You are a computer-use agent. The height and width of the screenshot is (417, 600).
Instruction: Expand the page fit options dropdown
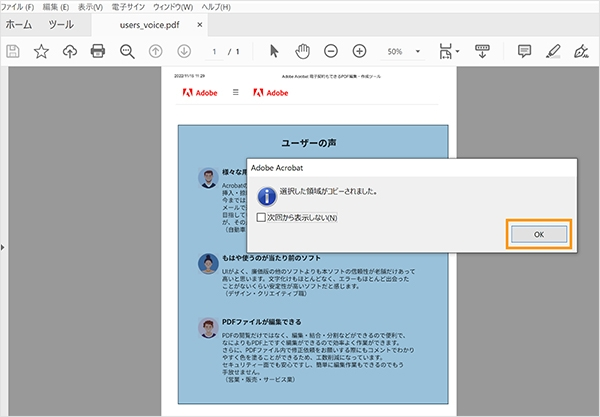458,51
